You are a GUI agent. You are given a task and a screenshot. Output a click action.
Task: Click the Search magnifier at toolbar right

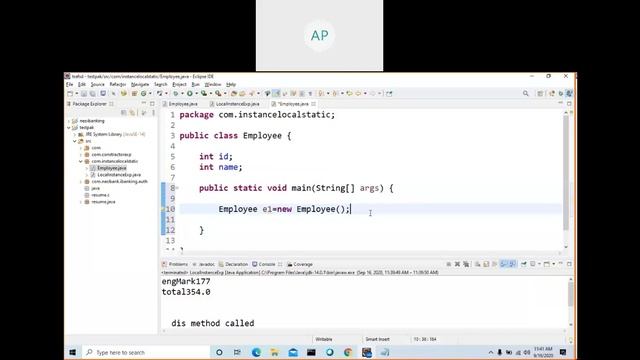526,93
